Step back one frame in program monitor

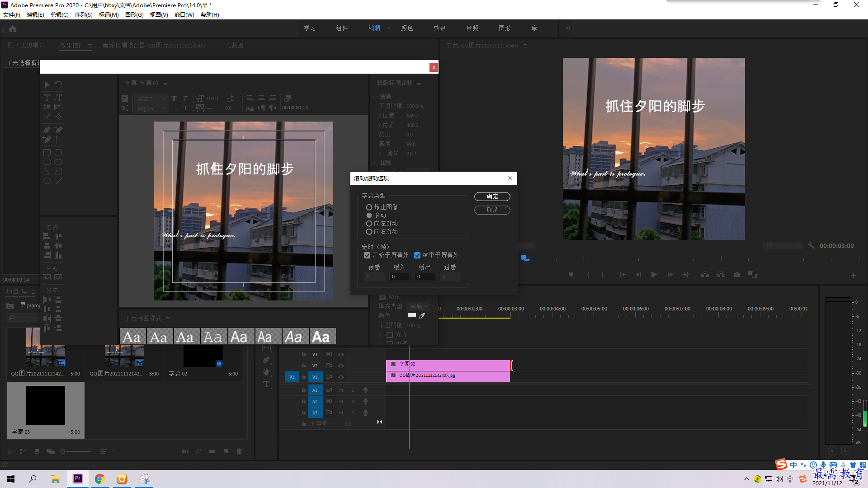tap(638, 275)
